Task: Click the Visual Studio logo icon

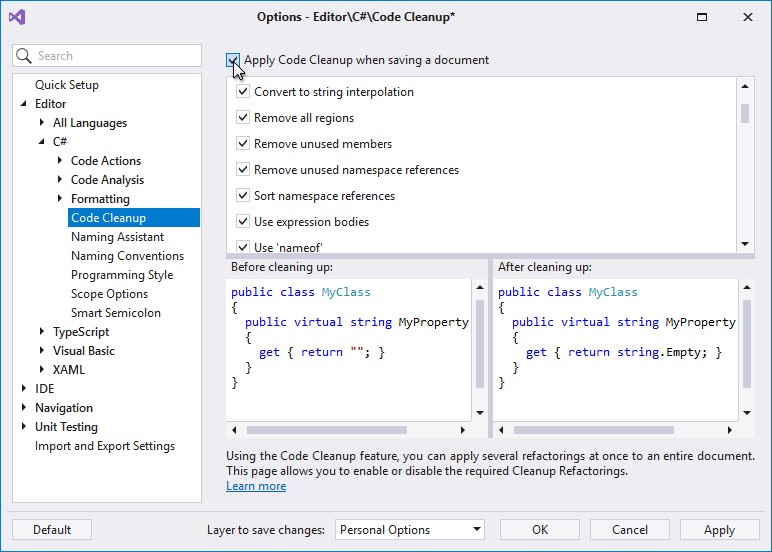Action: click(x=18, y=17)
